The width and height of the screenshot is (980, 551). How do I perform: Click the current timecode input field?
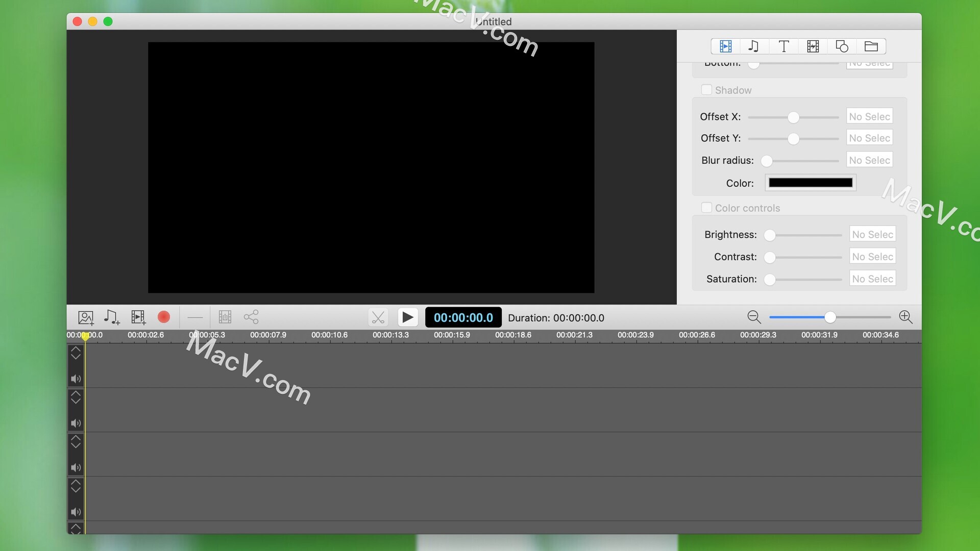[463, 317]
